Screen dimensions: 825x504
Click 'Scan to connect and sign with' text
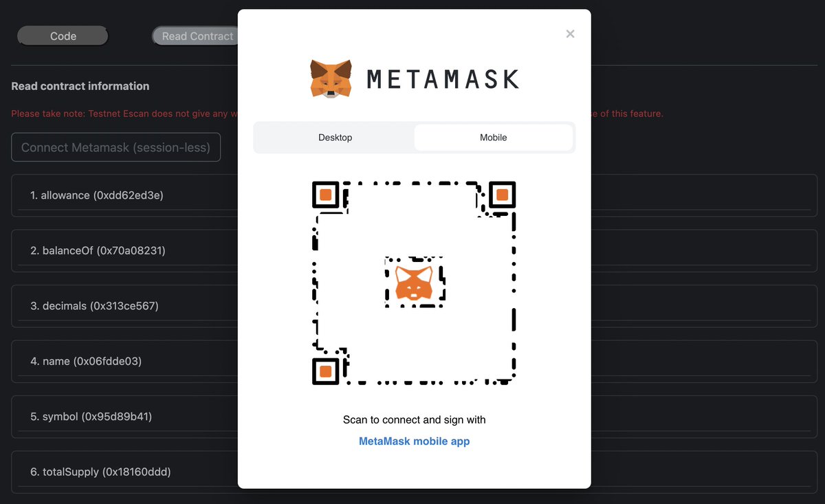click(414, 419)
